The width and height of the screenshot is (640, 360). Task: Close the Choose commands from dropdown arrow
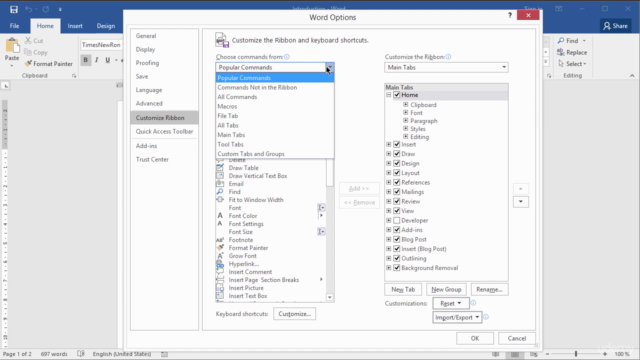click(x=329, y=67)
